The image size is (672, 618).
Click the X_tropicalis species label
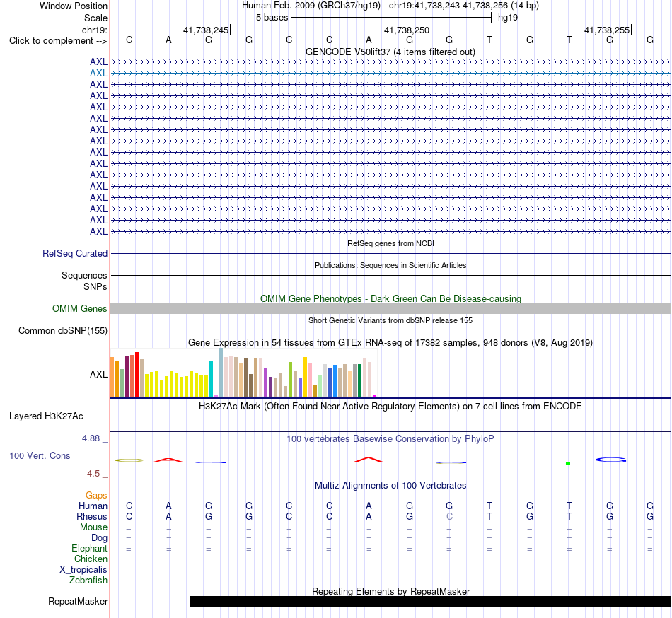click(83, 570)
